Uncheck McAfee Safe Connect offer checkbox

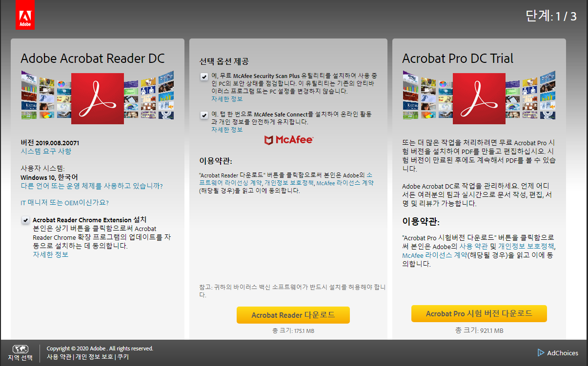click(204, 115)
